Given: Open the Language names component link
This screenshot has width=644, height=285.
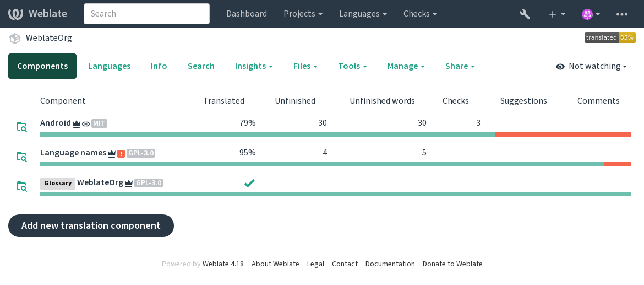Looking at the screenshot, I should click(73, 153).
